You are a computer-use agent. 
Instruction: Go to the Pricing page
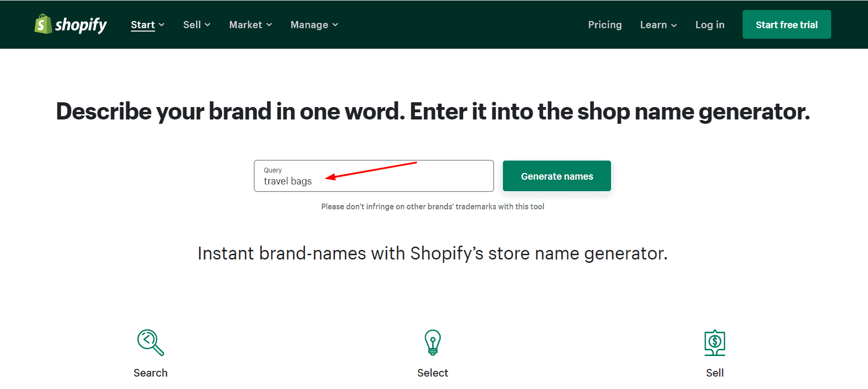[x=605, y=25]
